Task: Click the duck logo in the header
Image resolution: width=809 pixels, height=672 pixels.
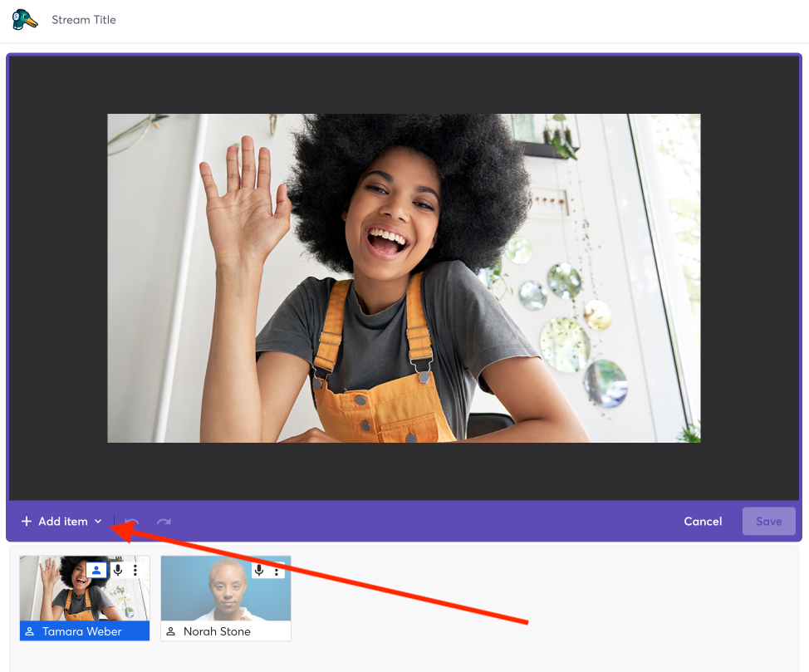Action: click(24, 20)
